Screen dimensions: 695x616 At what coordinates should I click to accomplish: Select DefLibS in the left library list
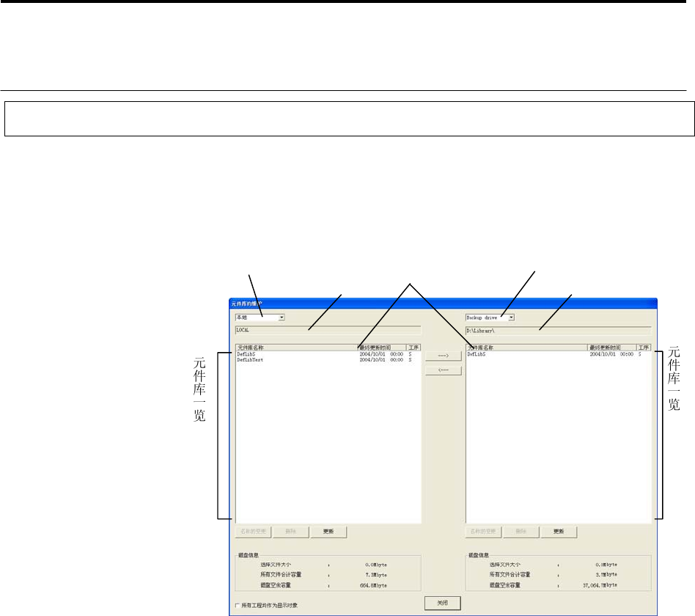click(x=246, y=354)
